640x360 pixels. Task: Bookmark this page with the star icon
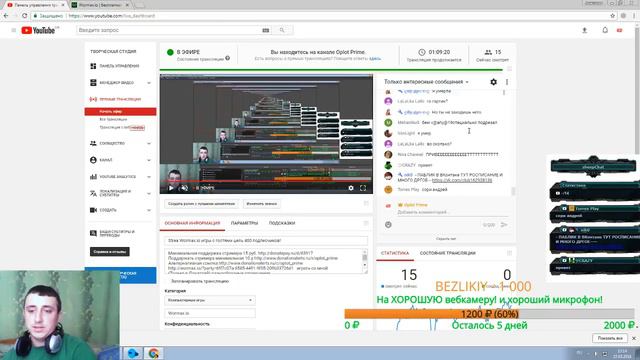tap(612, 16)
